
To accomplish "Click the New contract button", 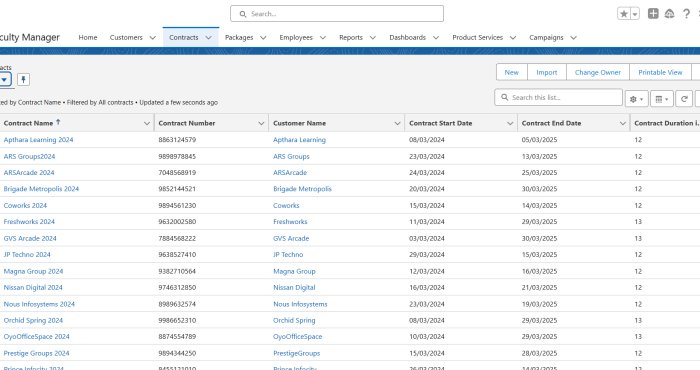I will (512, 72).
